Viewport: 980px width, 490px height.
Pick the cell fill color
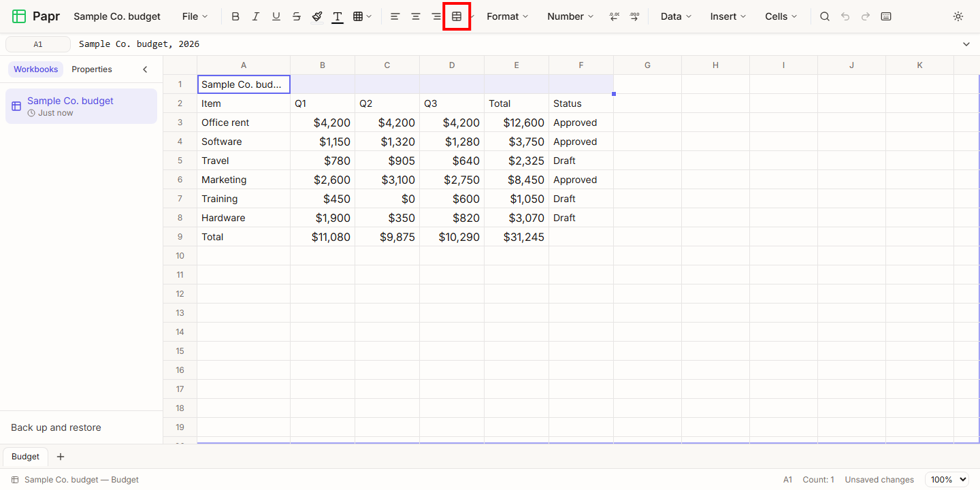coord(317,16)
